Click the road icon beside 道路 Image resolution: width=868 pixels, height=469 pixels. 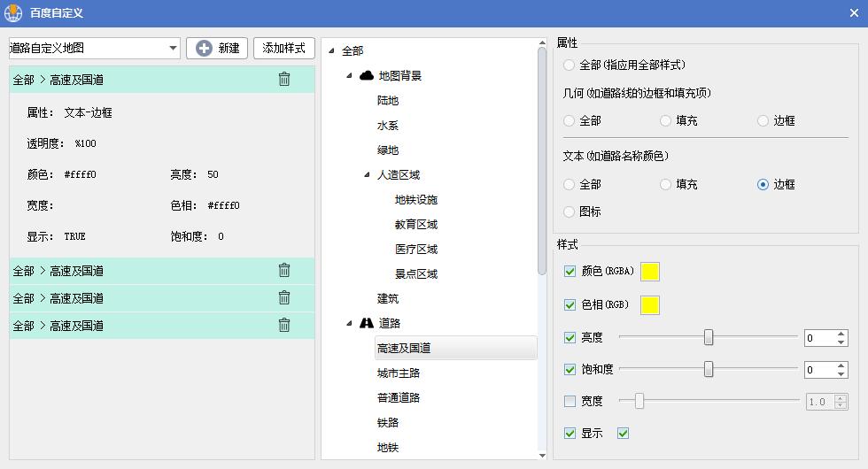(x=367, y=323)
